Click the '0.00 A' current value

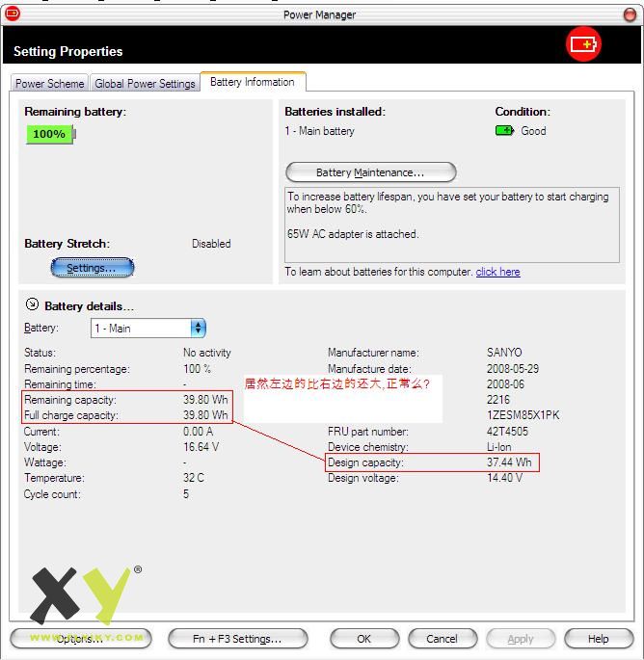point(198,431)
